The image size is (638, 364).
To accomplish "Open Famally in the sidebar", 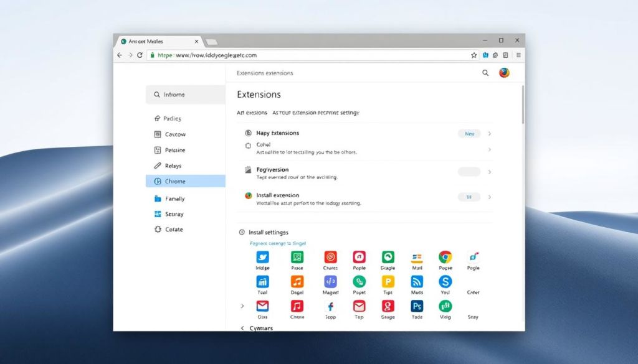I will tap(186, 198).
